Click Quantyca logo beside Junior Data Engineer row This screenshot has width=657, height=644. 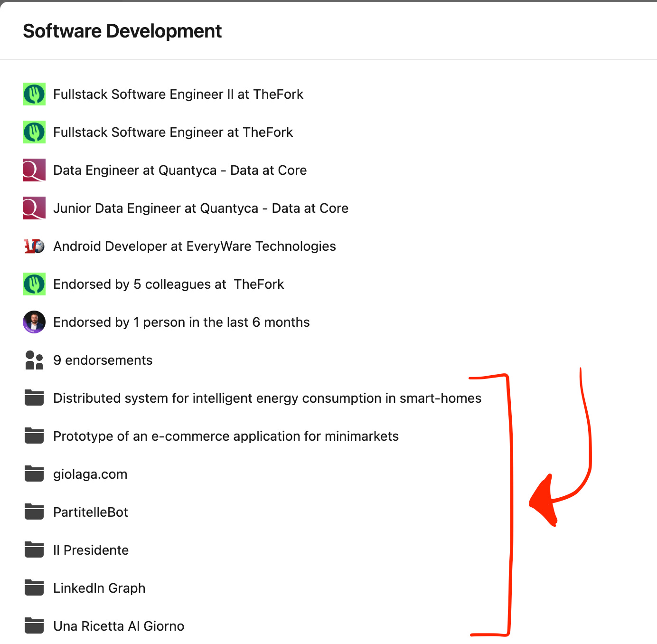point(34,208)
